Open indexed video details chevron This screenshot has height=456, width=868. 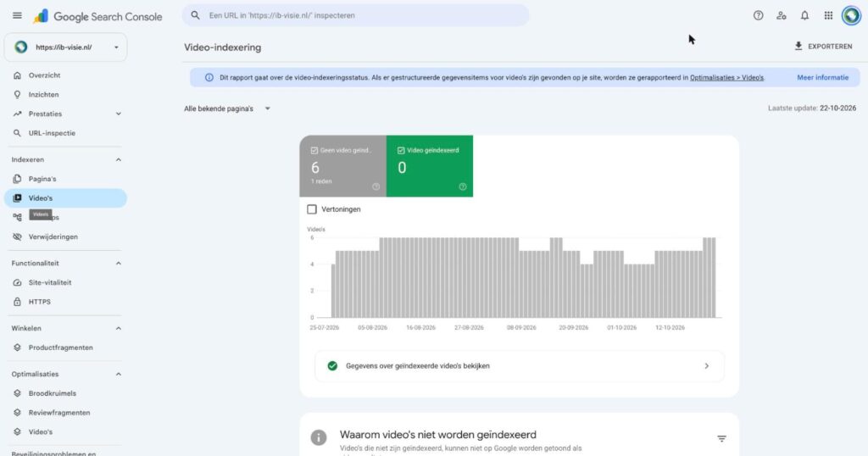[x=706, y=366]
